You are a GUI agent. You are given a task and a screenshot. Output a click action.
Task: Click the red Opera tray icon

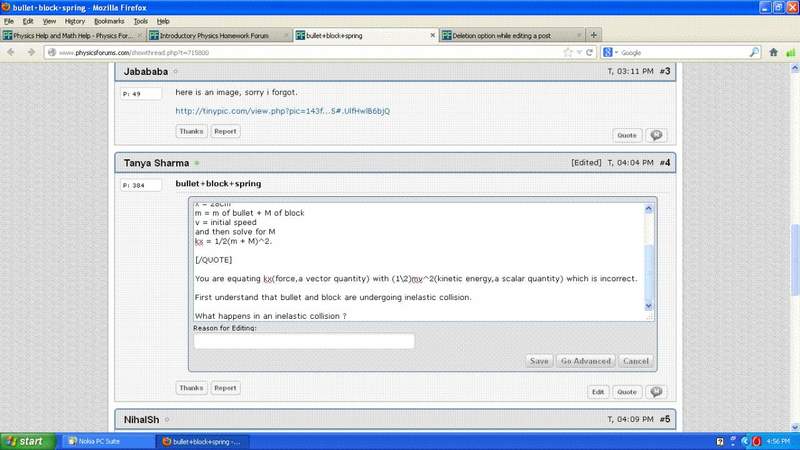pos(757,441)
